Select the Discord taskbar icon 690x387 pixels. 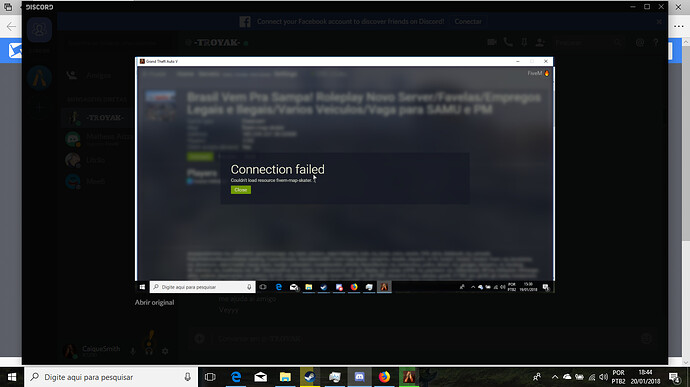pos(360,377)
